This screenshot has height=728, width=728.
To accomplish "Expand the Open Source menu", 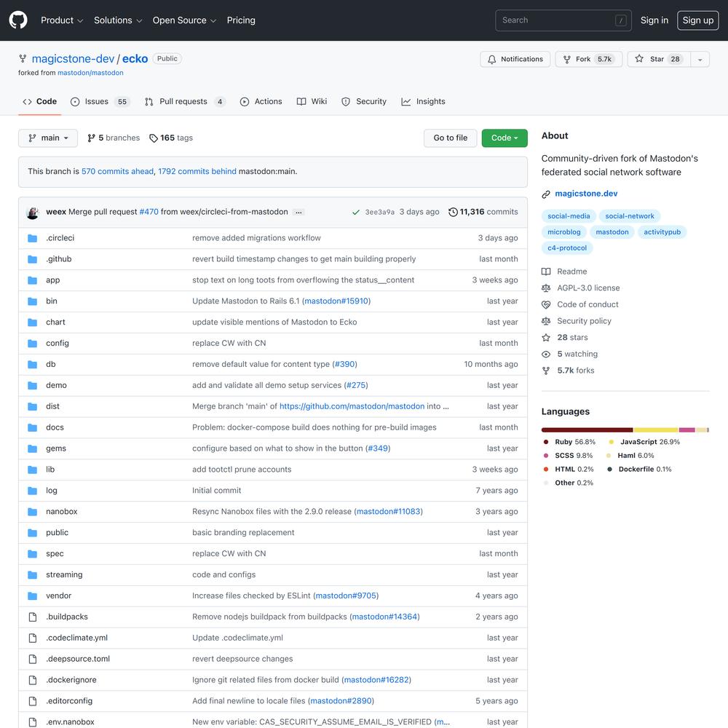I will (184, 20).
